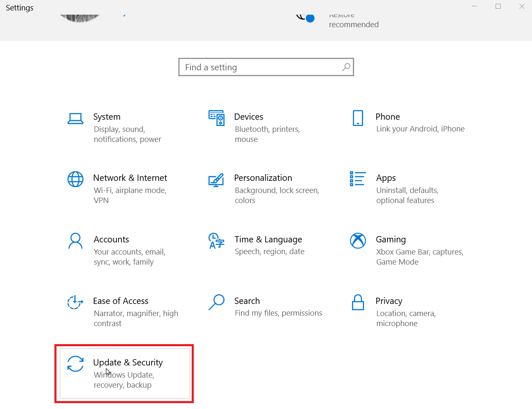Screen dimensions: 532x409
Task: Click the System laptop icon
Action: (75, 119)
